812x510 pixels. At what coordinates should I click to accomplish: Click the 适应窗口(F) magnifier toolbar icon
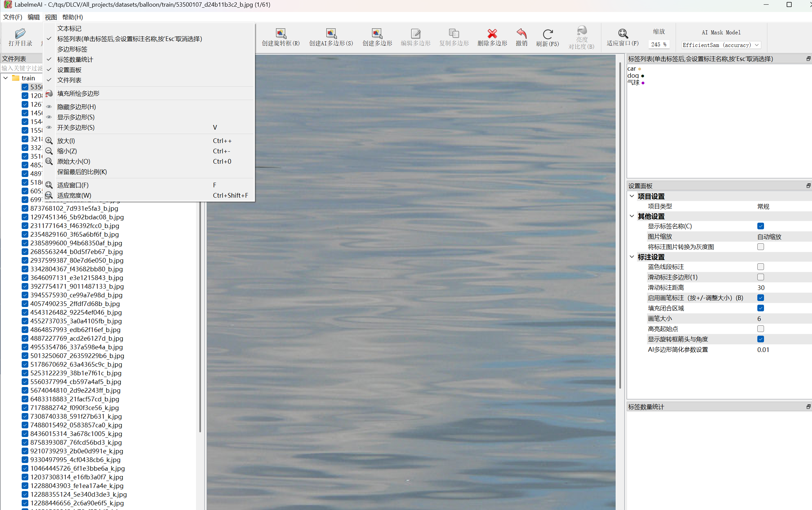(x=622, y=33)
